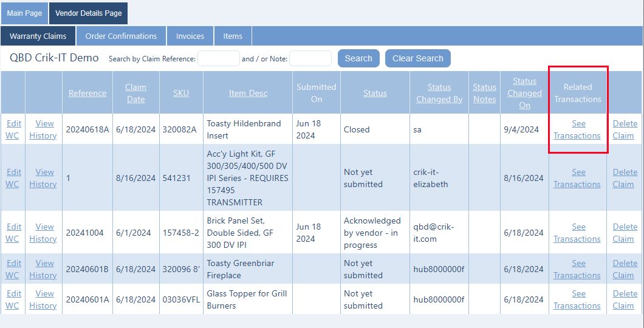Sort by SKU column header
Image resolution: width=644 pixels, height=328 pixels.
tap(181, 93)
